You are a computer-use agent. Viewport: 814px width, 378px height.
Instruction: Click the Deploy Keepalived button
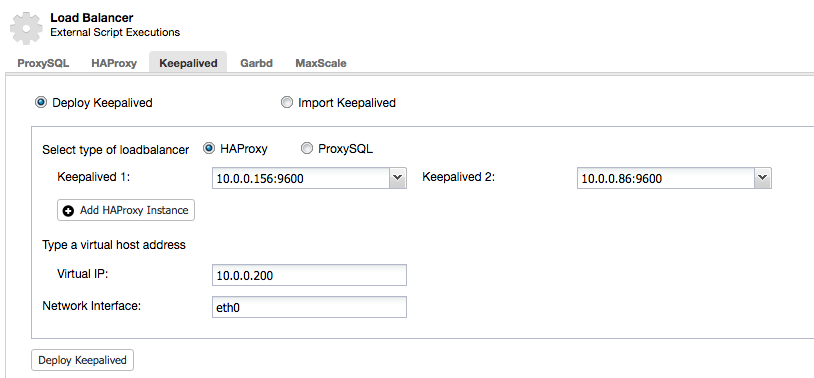(83, 360)
